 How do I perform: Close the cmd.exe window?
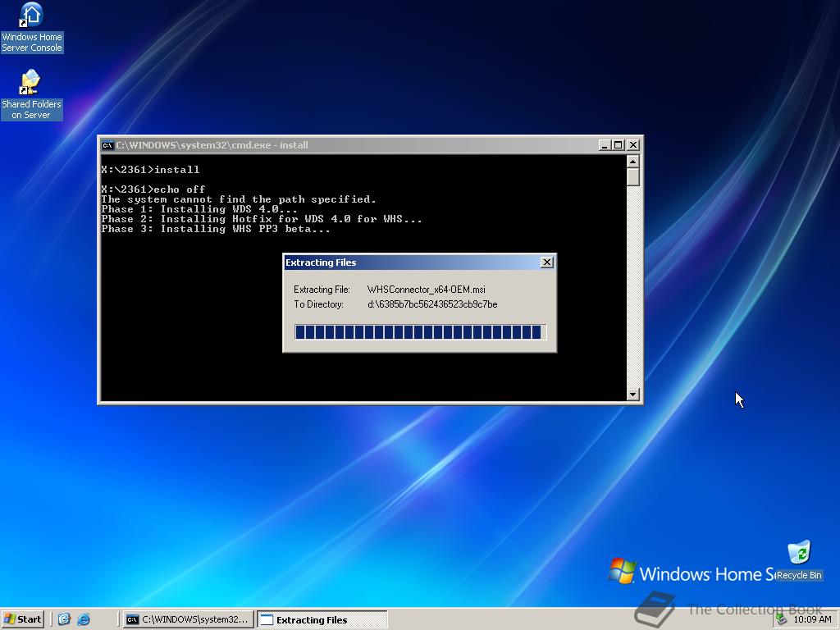point(632,145)
